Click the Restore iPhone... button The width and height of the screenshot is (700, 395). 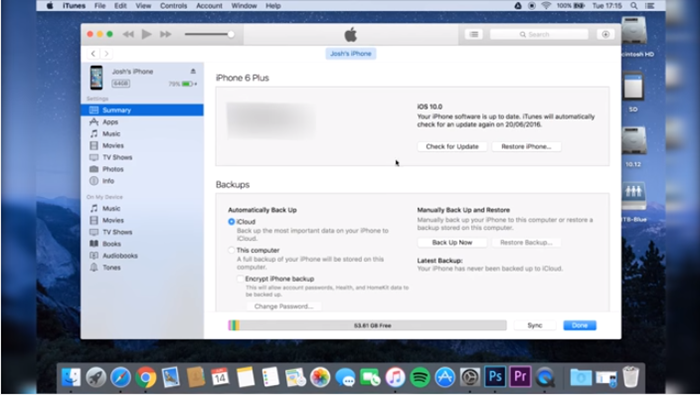click(526, 146)
